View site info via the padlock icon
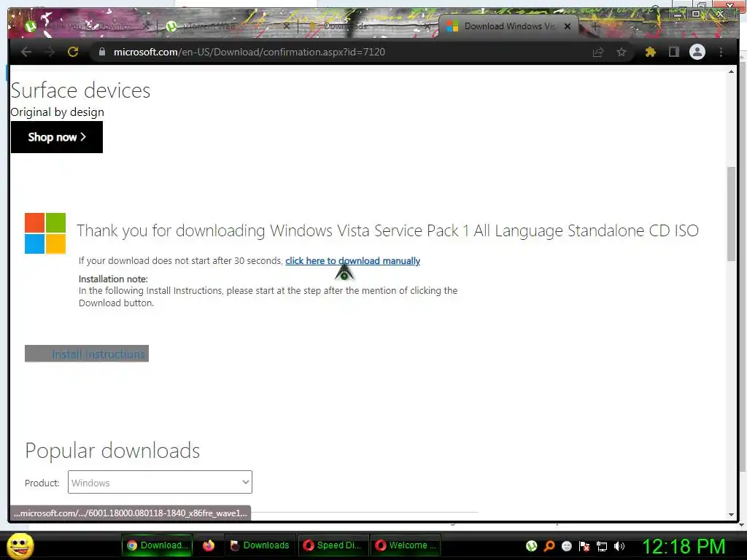 pyautogui.click(x=101, y=52)
